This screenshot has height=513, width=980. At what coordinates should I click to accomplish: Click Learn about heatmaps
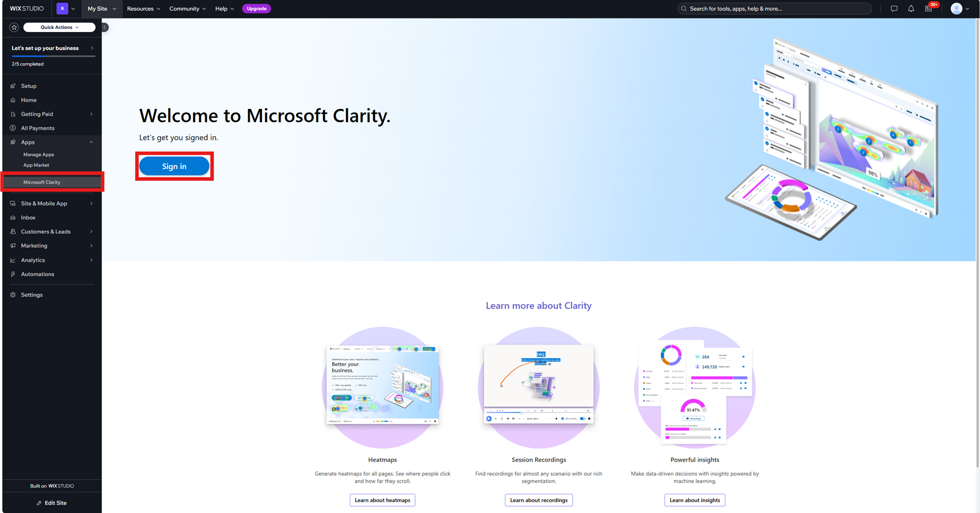(x=383, y=500)
